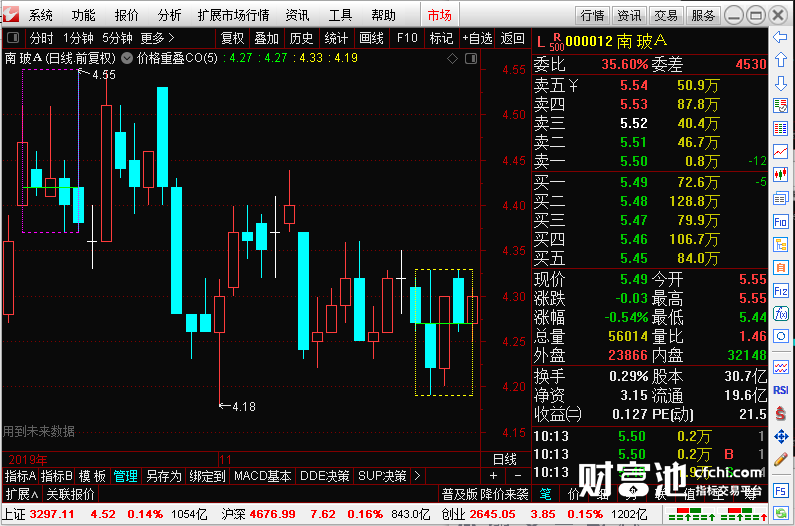Open the 工具 menu
The width and height of the screenshot is (795, 526).
[x=340, y=15]
